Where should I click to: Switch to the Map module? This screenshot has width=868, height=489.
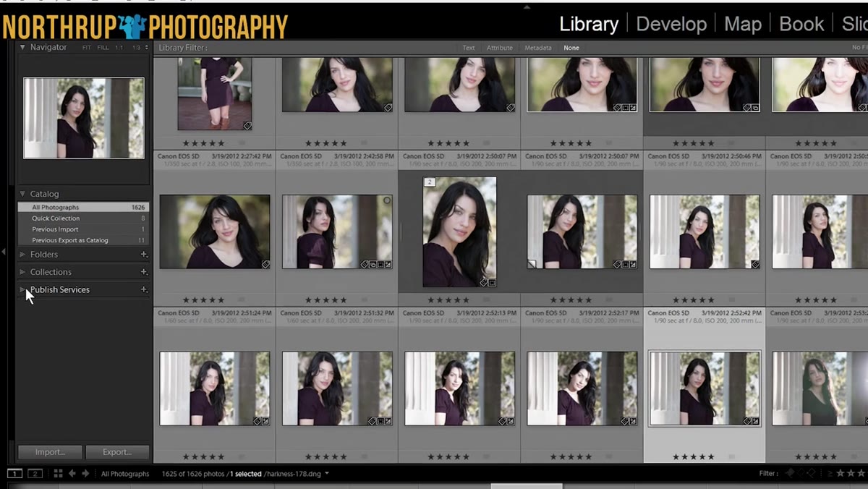click(743, 24)
